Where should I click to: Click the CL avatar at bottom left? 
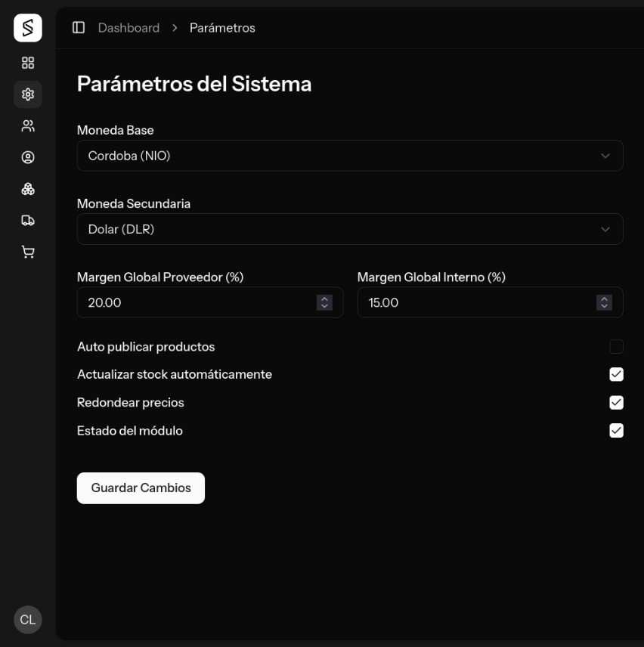pos(27,620)
